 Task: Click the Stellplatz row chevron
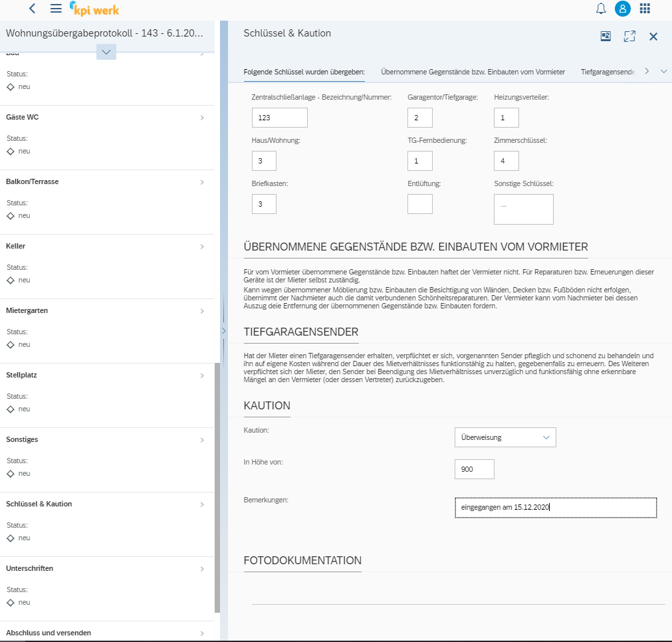[202, 375]
